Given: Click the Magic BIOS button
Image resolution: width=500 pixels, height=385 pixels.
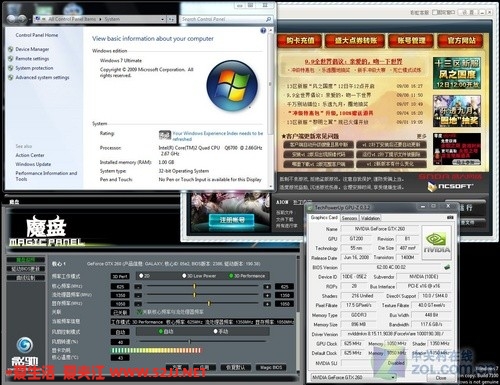Looking at the screenshot, I should point(271,367).
